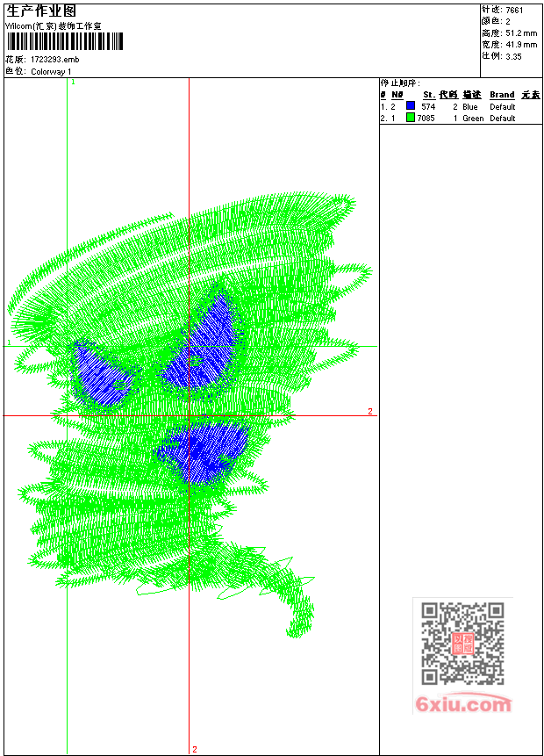Click the Brand column header
The width and height of the screenshot is (544, 756).
502,95
